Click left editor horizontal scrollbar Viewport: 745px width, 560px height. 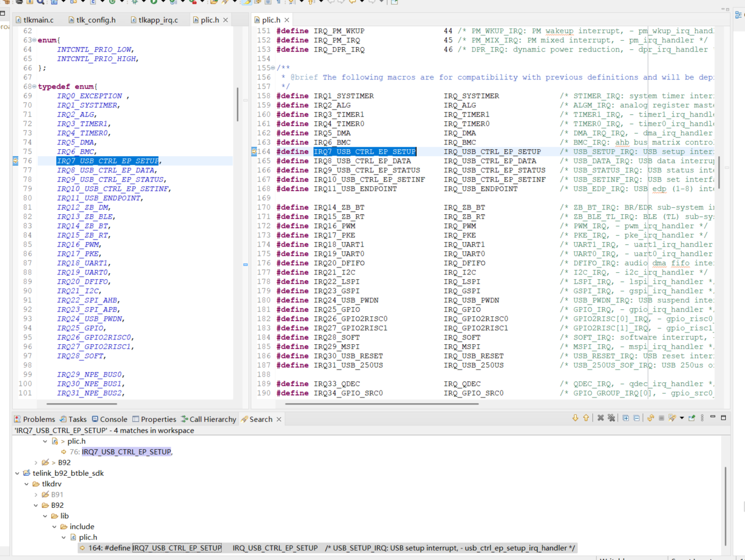pos(82,404)
